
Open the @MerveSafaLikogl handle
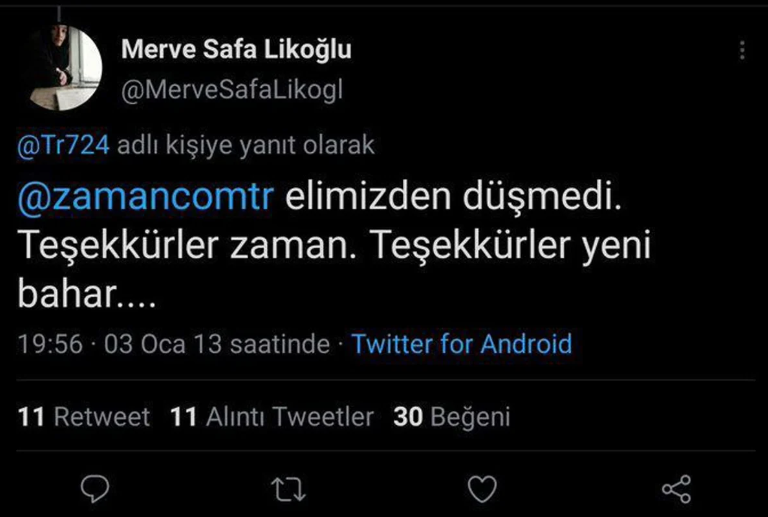coord(231,90)
